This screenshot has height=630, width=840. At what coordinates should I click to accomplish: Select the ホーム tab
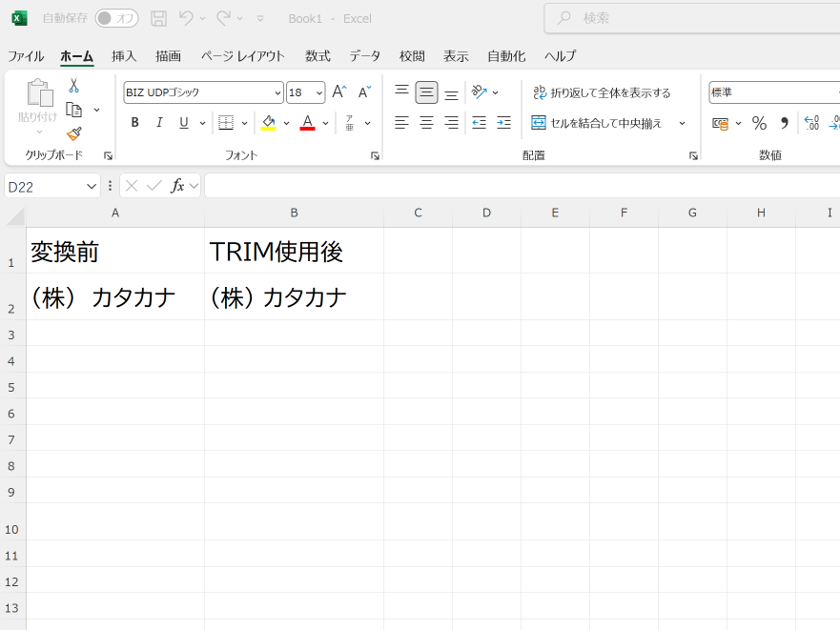(x=76, y=56)
